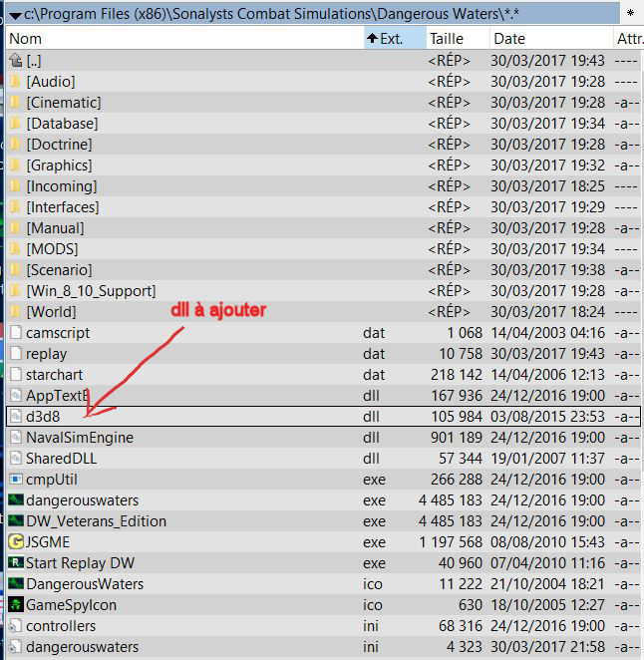Select the GameSpyIcon ico file icon

(x=15, y=605)
